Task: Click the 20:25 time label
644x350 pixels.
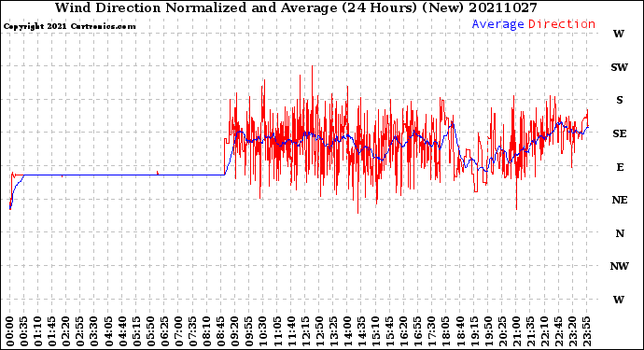Action: [x=503, y=331]
